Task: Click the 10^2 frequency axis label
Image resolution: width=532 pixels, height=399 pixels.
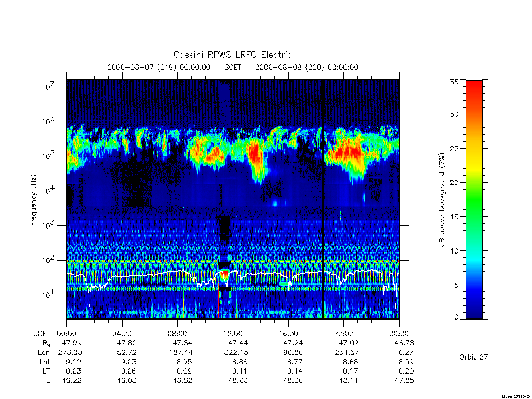Action: 48,260
